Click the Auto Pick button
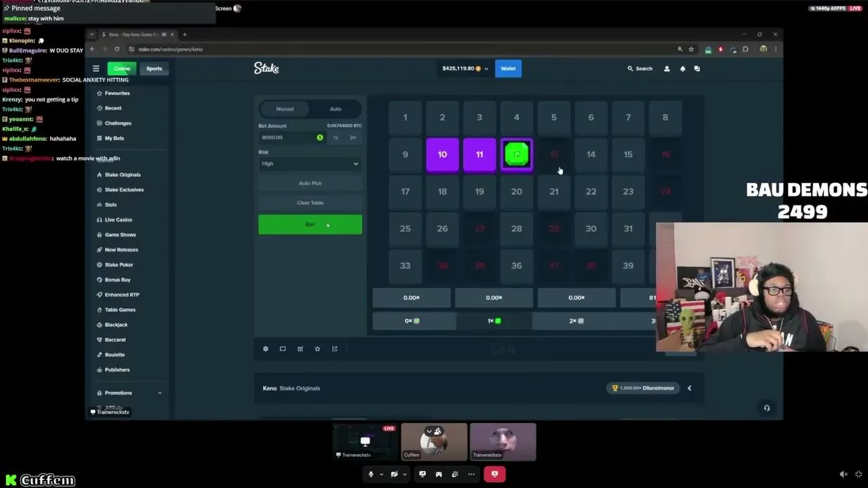 click(310, 183)
